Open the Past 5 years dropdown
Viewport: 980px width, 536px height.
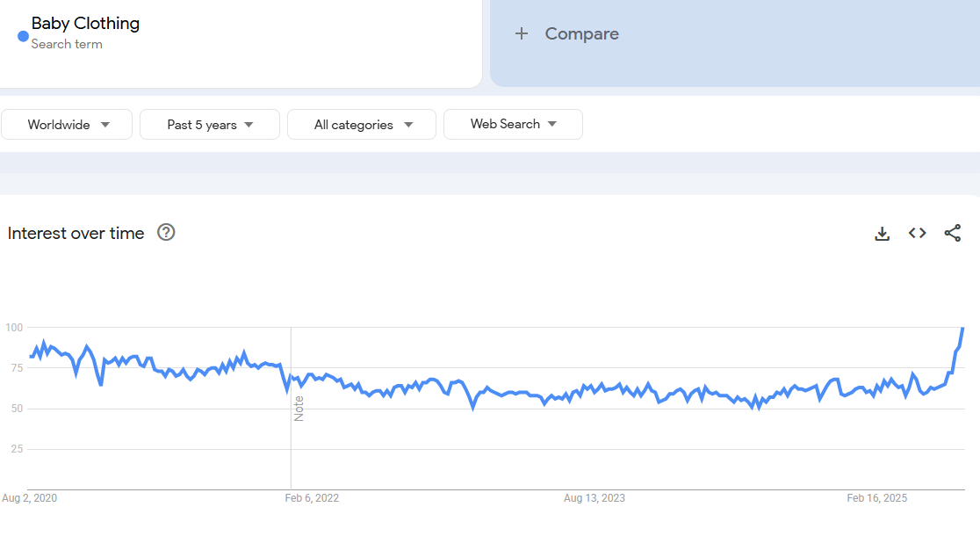point(210,125)
